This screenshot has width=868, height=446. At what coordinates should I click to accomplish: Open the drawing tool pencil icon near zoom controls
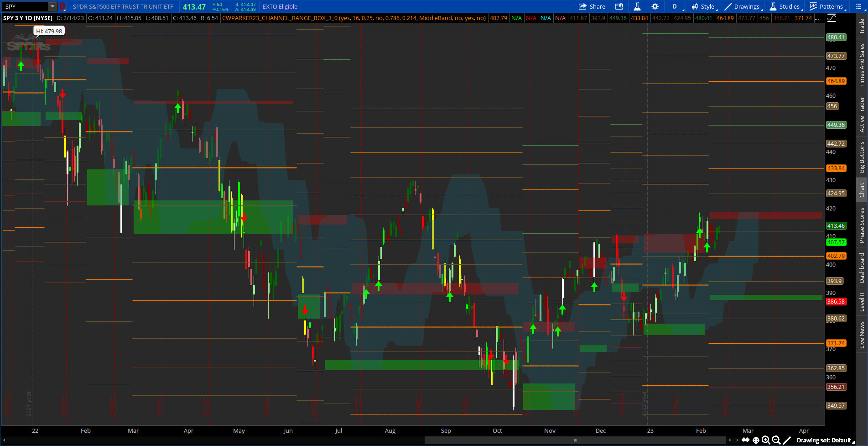tap(787, 440)
